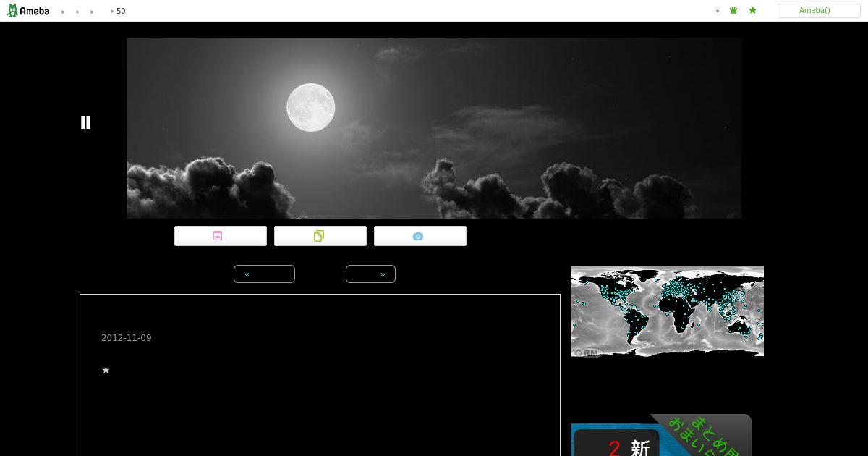868x456 pixels.
Task: Click the RM badge on the map
Action: click(x=589, y=352)
